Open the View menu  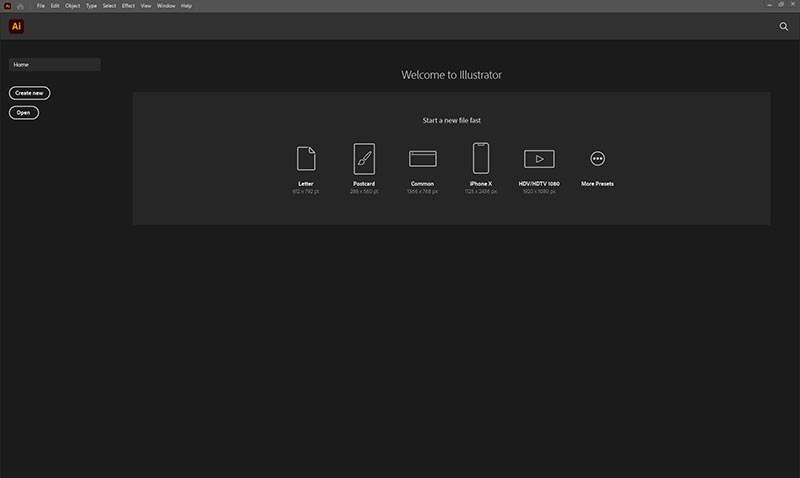[146, 6]
